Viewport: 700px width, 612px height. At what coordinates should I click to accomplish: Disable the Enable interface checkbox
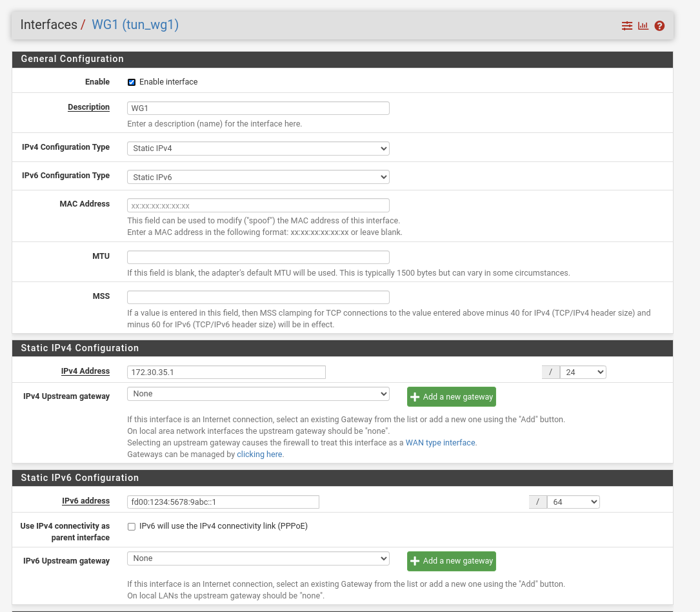tap(132, 82)
